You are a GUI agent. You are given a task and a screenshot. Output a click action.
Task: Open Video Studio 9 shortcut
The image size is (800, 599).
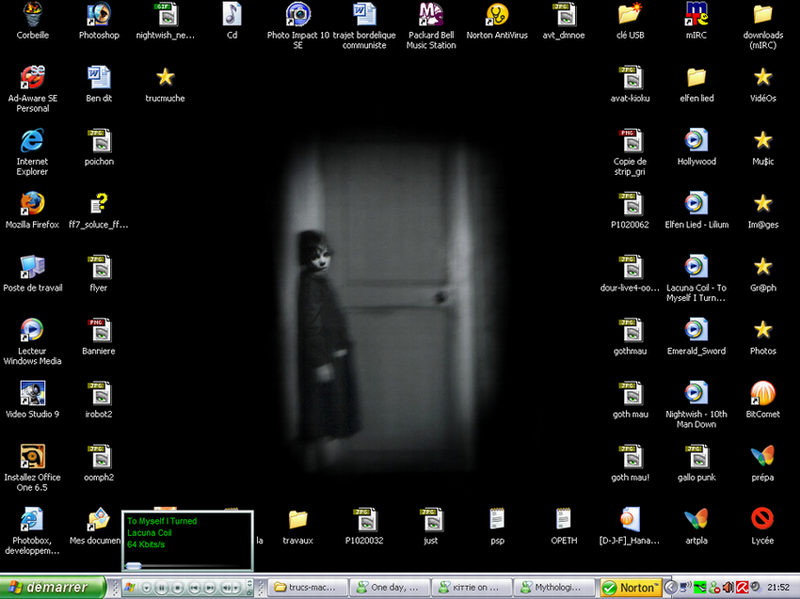click(x=32, y=393)
